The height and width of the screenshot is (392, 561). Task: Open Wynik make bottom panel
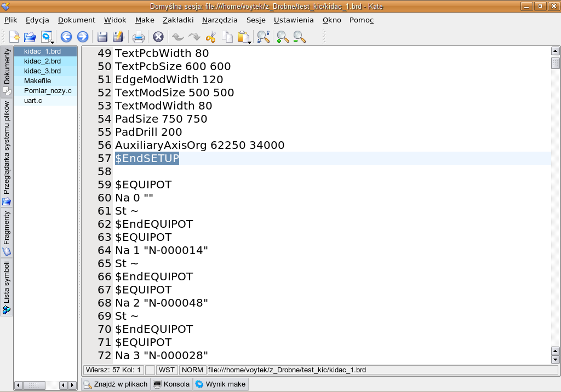pyautogui.click(x=221, y=384)
